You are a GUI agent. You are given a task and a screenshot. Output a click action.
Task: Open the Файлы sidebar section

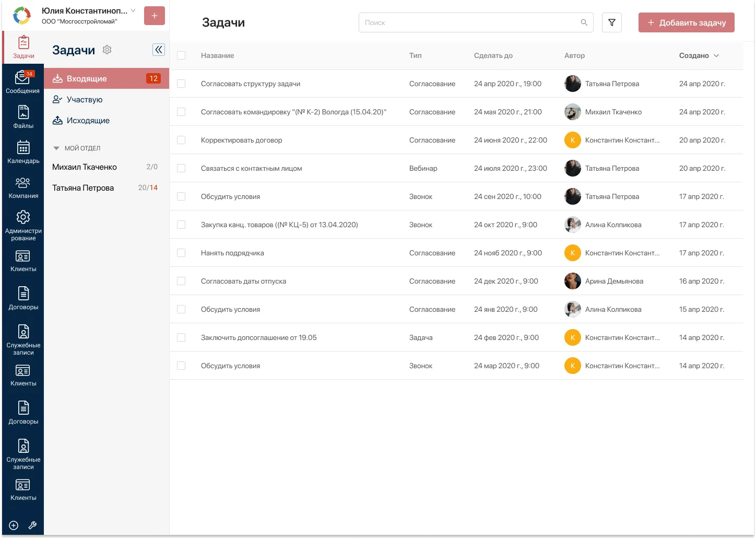tap(23, 116)
